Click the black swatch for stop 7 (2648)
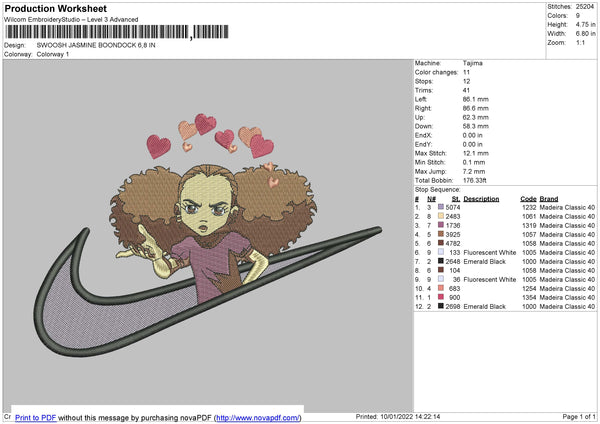Screen dimensions: 600x424 (441, 261)
